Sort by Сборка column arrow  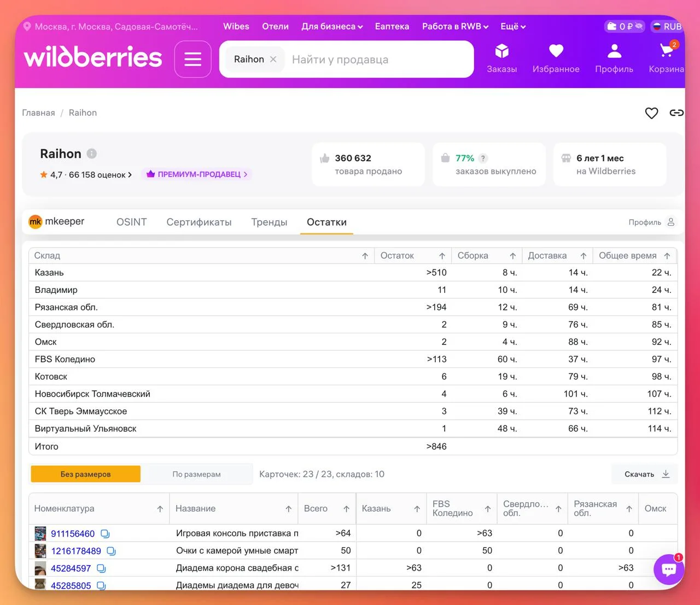tap(513, 256)
